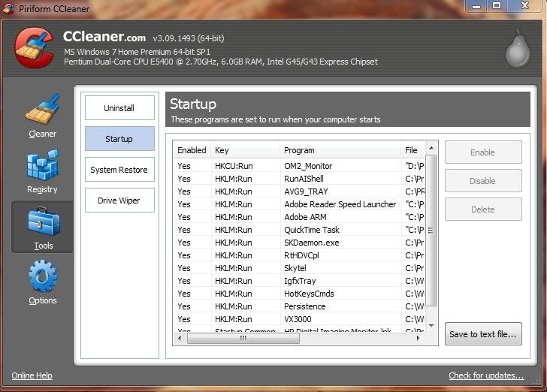Viewport: 547px width, 392px height.
Task: Select the VX3000 startup entry
Action: coord(299,319)
